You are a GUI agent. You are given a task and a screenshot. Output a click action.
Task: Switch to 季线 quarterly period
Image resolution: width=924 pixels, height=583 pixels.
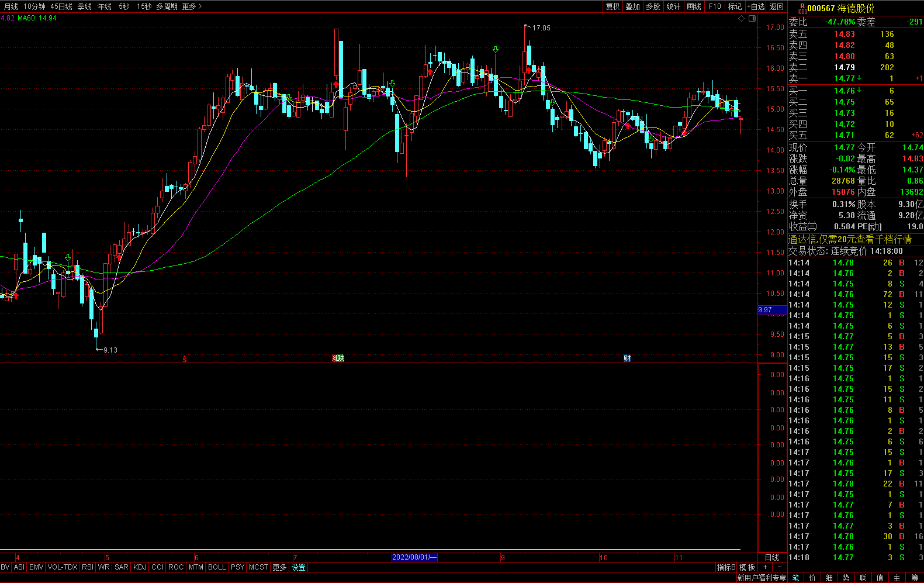(x=84, y=6)
